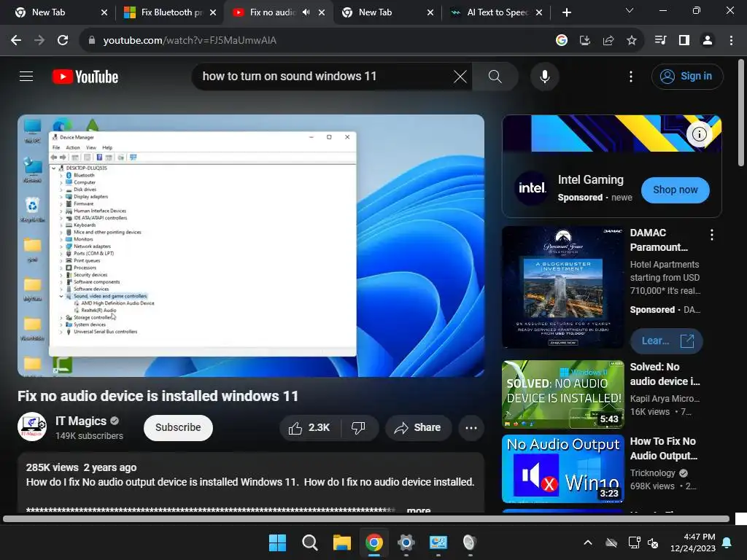Open the notification bell in taskbar
Image resolution: width=747 pixels, height=560 pixels.
point(727,542)
